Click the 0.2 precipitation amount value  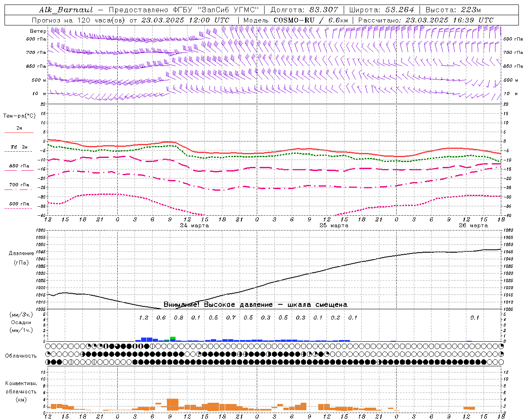coord(336,317)
